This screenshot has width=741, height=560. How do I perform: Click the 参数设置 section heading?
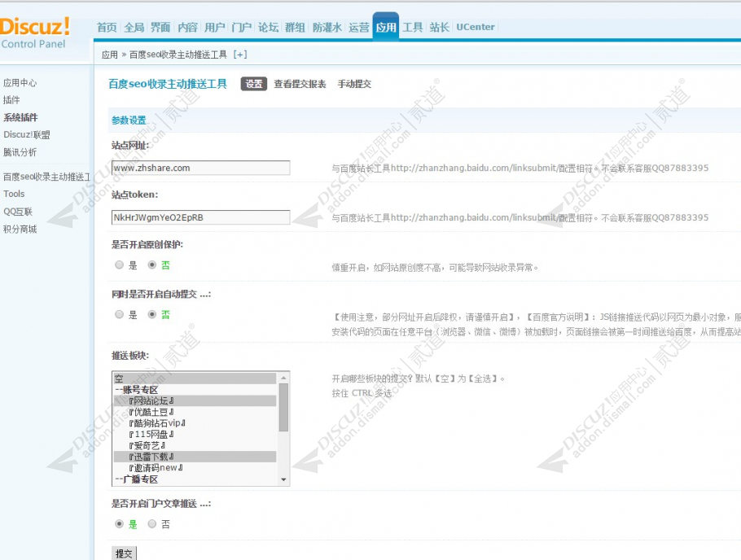[129, 120]
